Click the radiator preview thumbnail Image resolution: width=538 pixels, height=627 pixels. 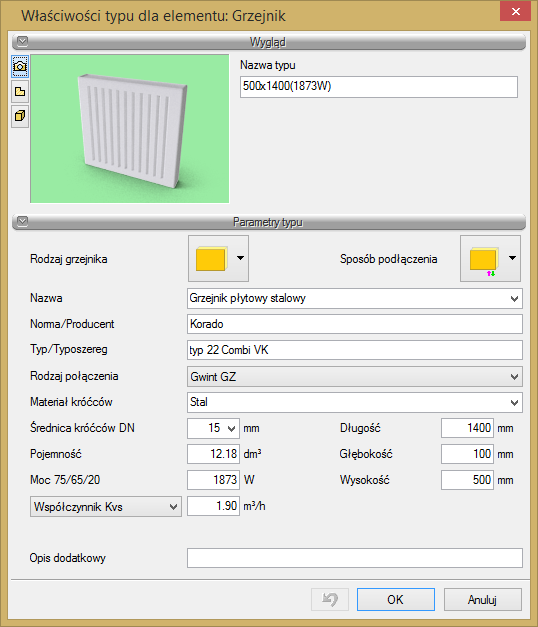click(130, 129)
